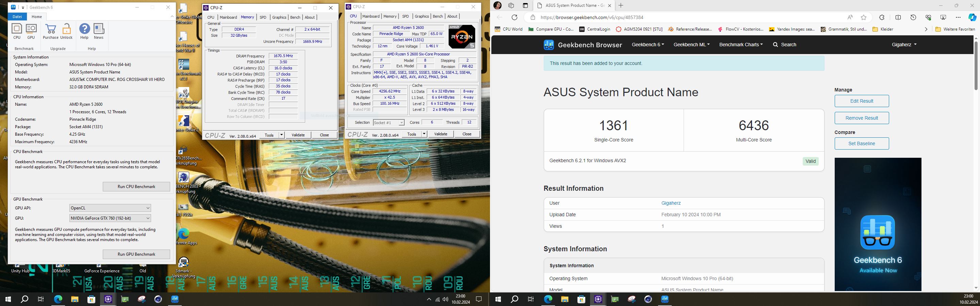Switch to SPD tab in CPU-Z Memory window

(x=263, y=17)
